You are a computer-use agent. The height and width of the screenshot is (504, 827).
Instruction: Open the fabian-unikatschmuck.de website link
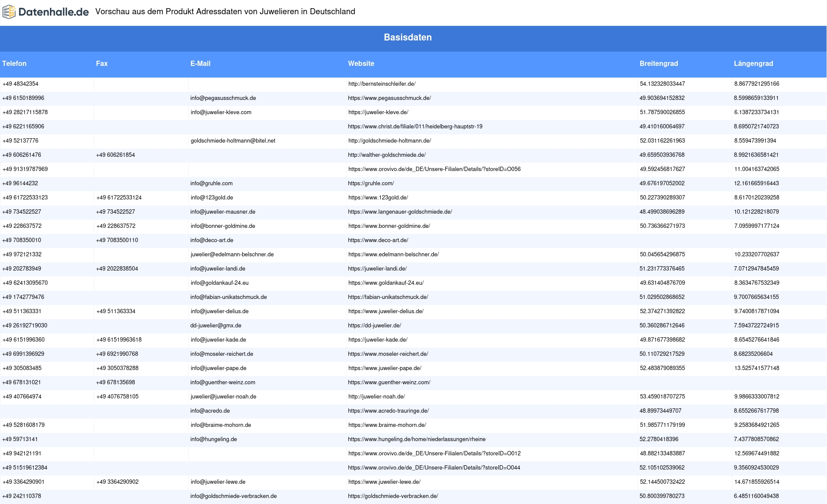click(388, 297)
